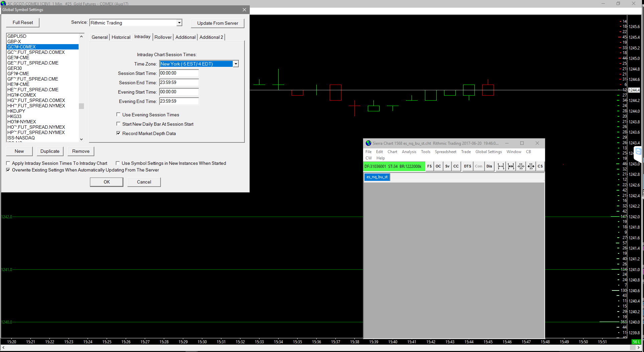Click the Duplicate button
644x352 pixels.
50,151
